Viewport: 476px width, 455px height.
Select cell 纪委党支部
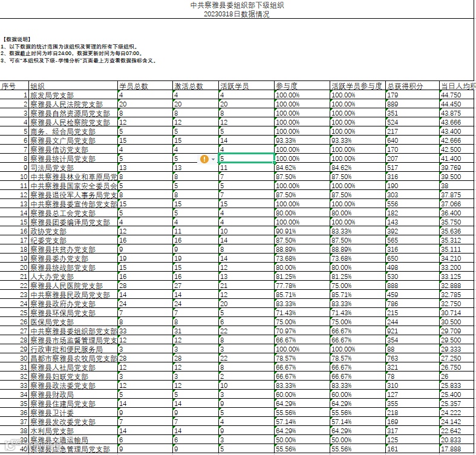73,241
